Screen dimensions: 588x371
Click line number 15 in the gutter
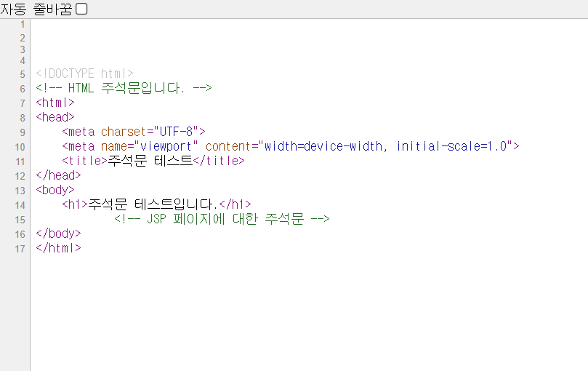pos(20,220)
